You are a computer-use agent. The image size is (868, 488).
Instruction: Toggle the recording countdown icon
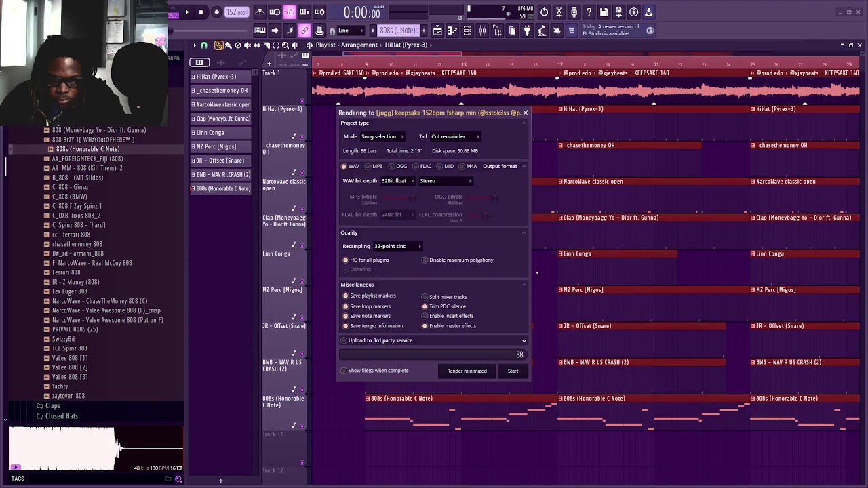pyautogui.click(x=290, y=12)
